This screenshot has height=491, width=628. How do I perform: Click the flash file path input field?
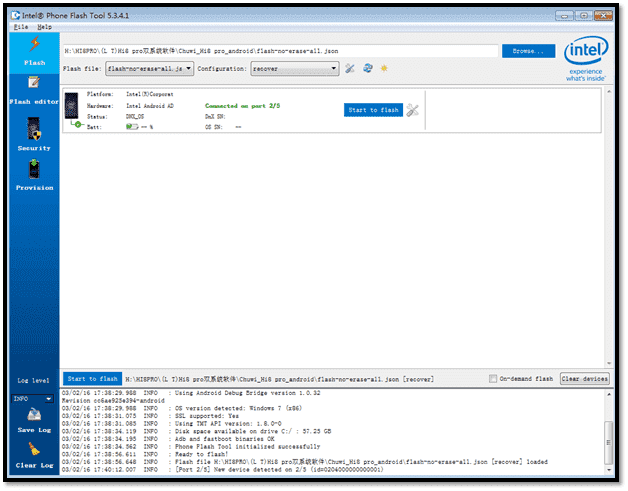coord(280,51)
